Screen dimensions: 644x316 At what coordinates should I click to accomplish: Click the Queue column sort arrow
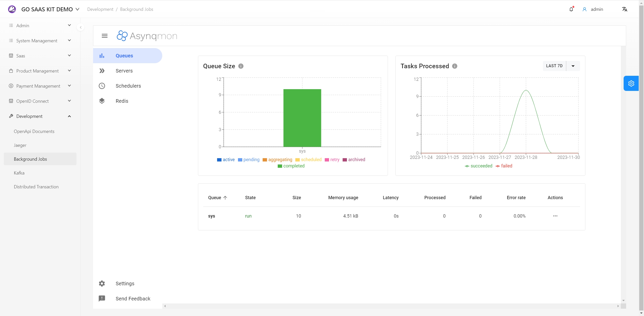(x=225, y=197)
